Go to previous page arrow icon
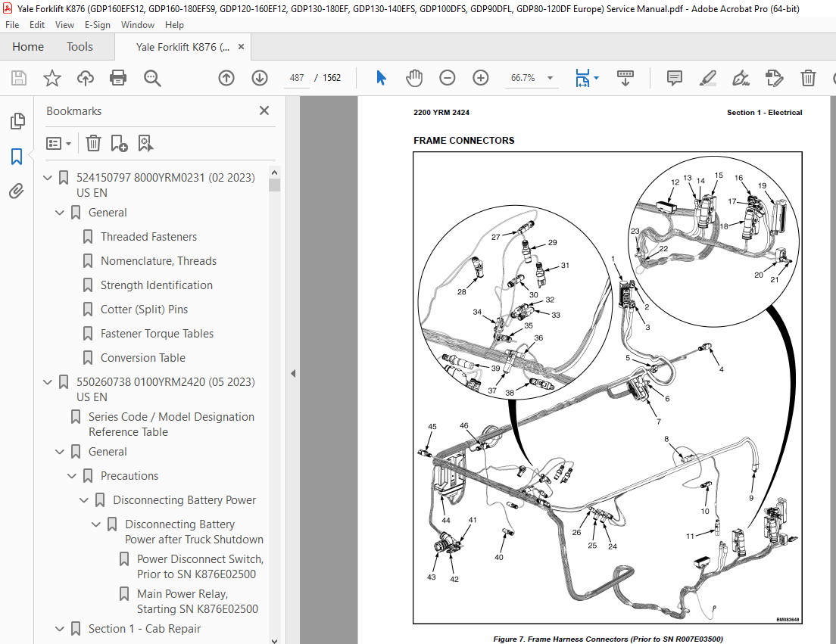The height and width of the screenshot is (644, 836). click(226, 78)
